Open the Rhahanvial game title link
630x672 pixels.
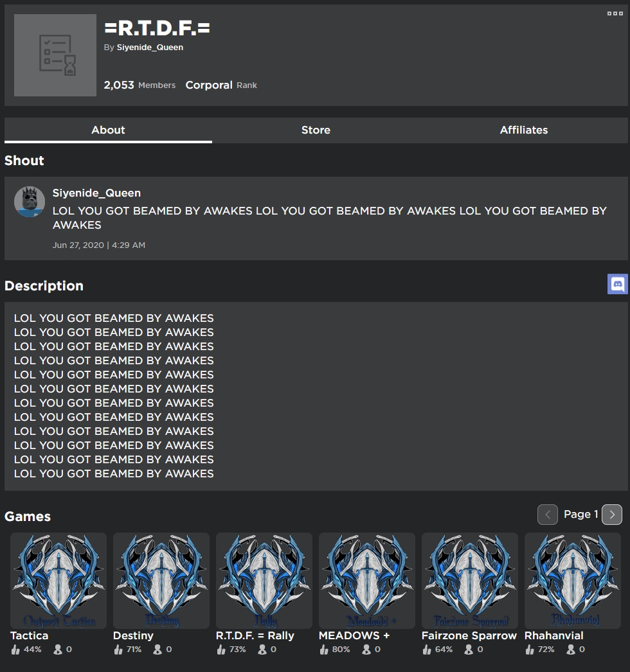554,635
